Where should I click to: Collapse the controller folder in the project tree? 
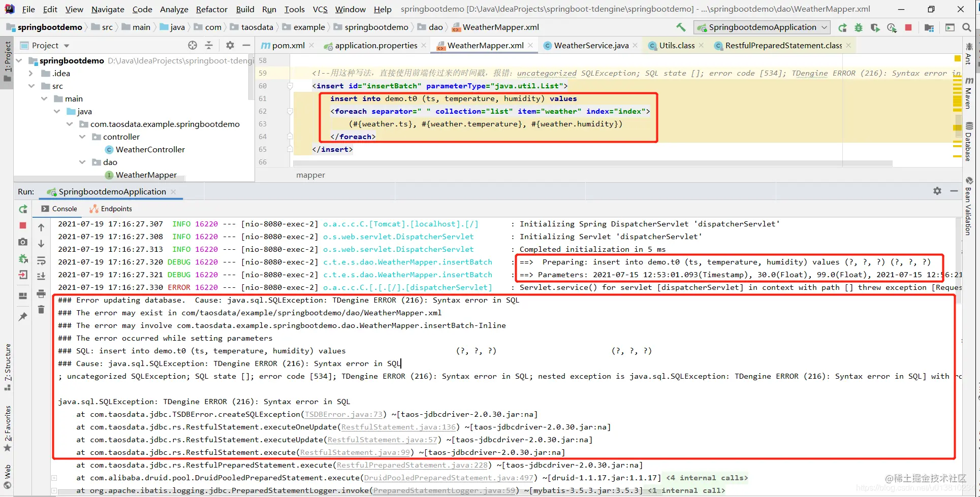click(82, 137)
